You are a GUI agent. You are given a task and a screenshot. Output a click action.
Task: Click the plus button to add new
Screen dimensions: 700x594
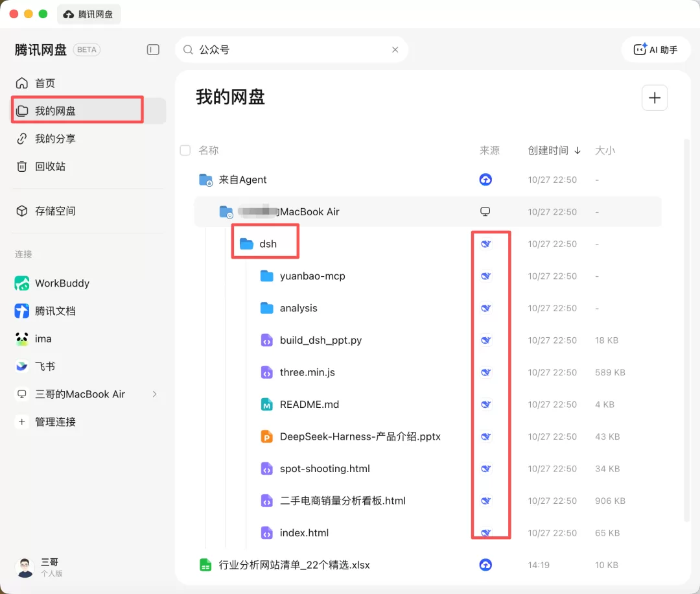(655, 97)
